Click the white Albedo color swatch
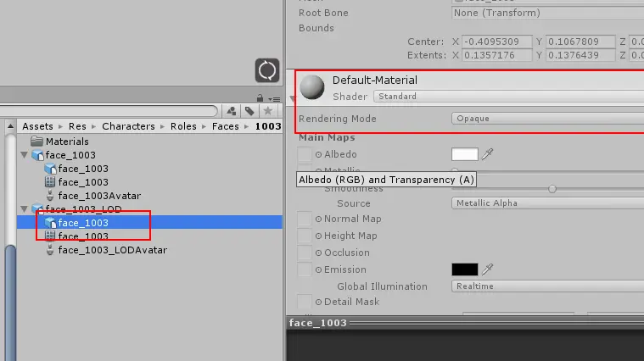The image size is (644, 361). [x=464, y=154]
